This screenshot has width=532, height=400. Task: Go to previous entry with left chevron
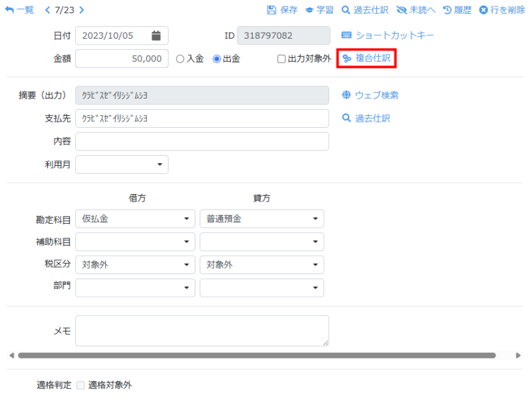point(47,11)
